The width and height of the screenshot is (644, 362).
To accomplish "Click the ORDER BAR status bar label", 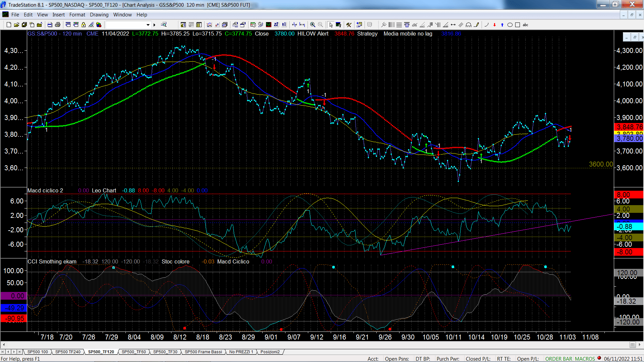I will [x=559, y=359].
